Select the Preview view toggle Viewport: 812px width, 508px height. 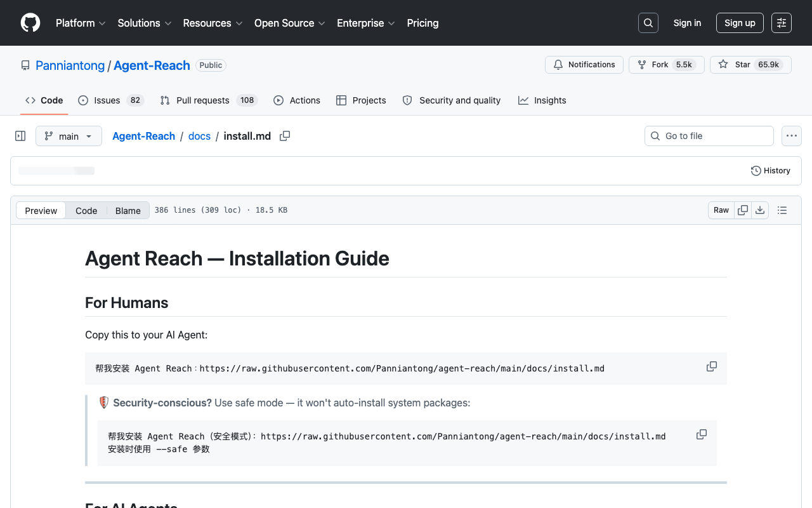click(41, 211)
